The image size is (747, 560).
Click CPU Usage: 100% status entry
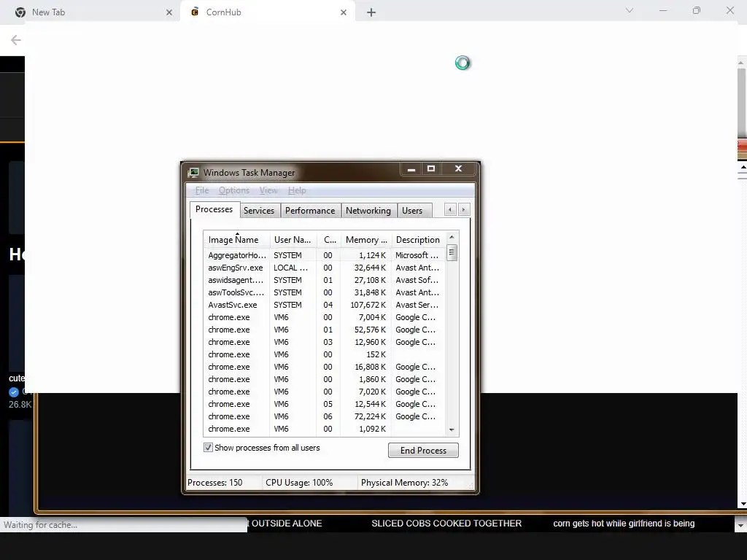(x=299, y=483)
